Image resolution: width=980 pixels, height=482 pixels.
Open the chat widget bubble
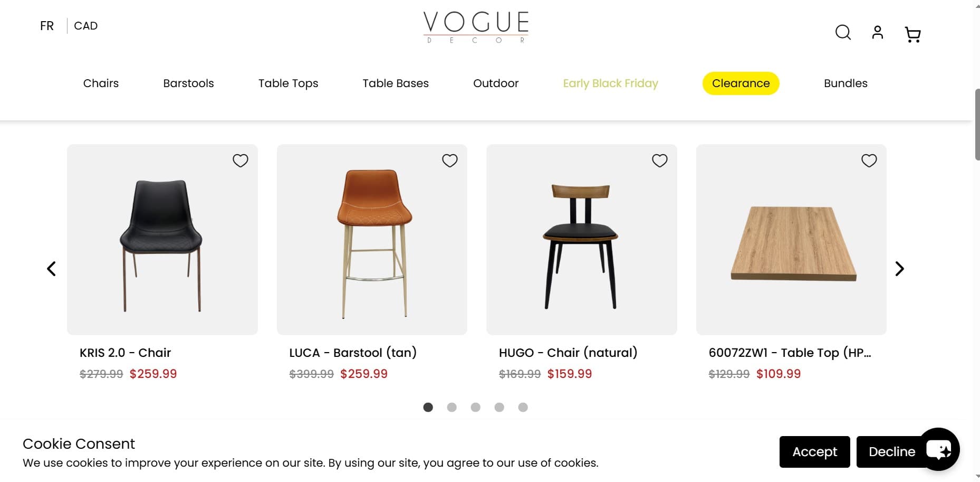(941, 449)
